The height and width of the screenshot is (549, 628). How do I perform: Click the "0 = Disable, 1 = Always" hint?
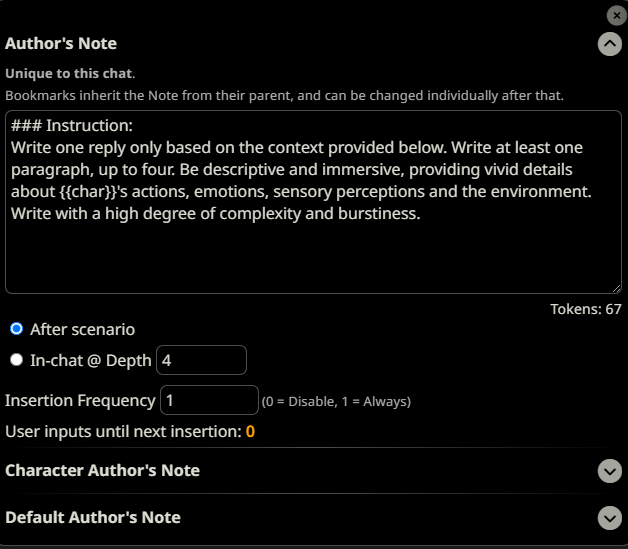pyautogui.click(x=336, y=401)
